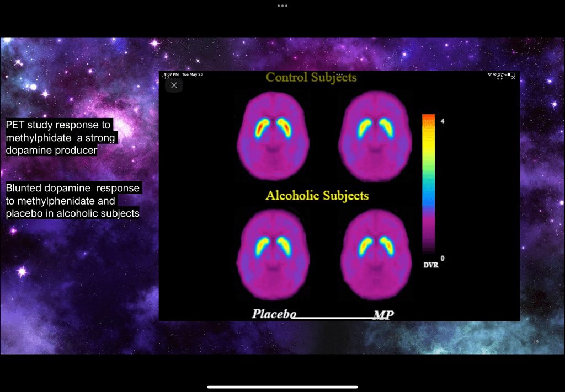Image resolution: width=565 pixels, height=392 pixels.
Task: Click the small X at image top-right corner
Action: point(513,78)
